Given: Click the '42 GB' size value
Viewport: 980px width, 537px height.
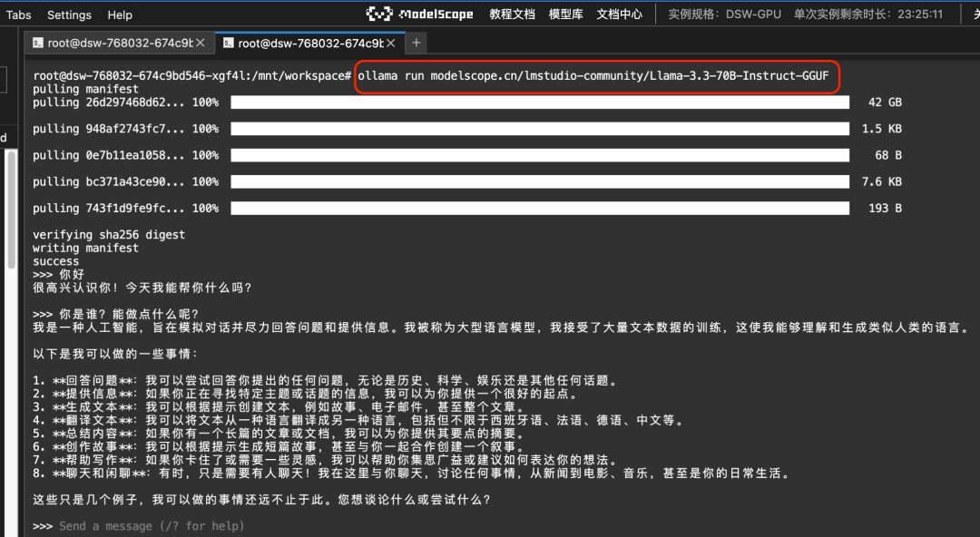Looking at the screenshot, I should [x=885, y=102].
